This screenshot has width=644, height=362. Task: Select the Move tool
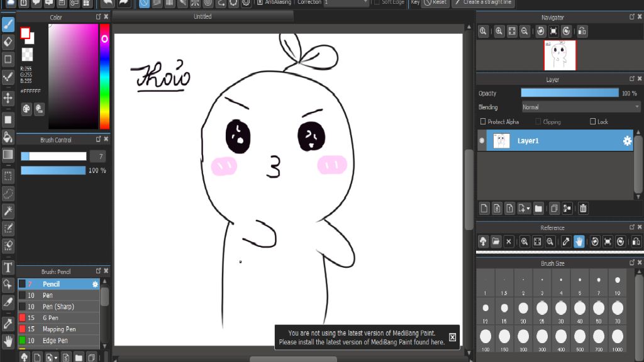click(x=8, y=98)
